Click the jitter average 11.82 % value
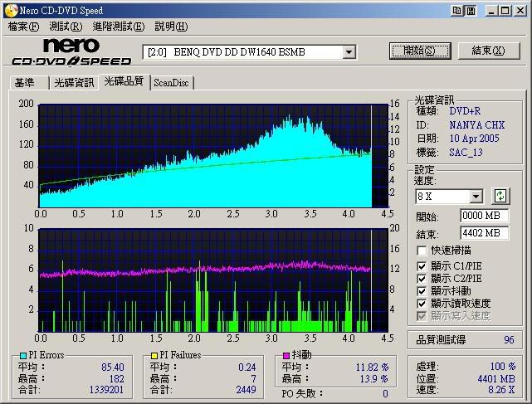The height and width of the screenshot is (404, 532). pos(372,367)
